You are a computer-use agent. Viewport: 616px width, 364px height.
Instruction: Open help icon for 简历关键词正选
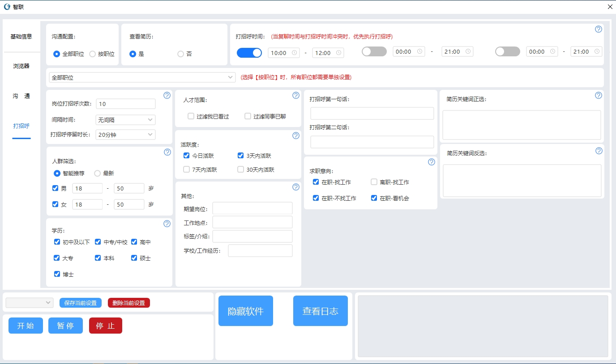599,95
